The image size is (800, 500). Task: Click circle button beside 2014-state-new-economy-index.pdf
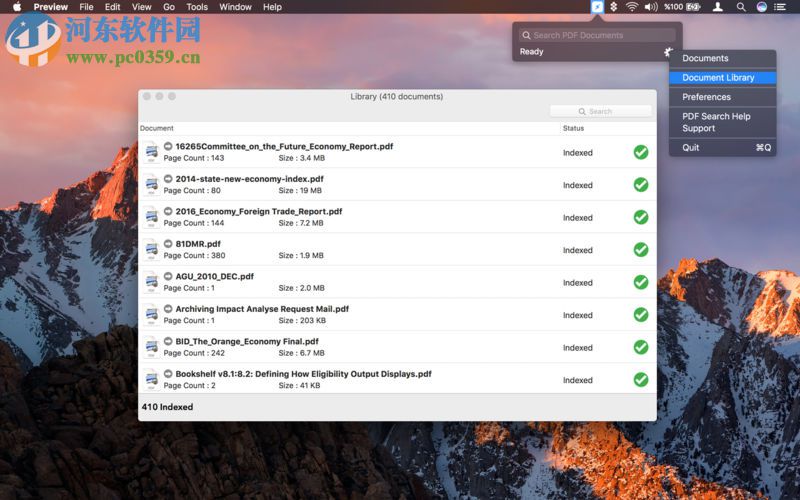click(168, 179)
